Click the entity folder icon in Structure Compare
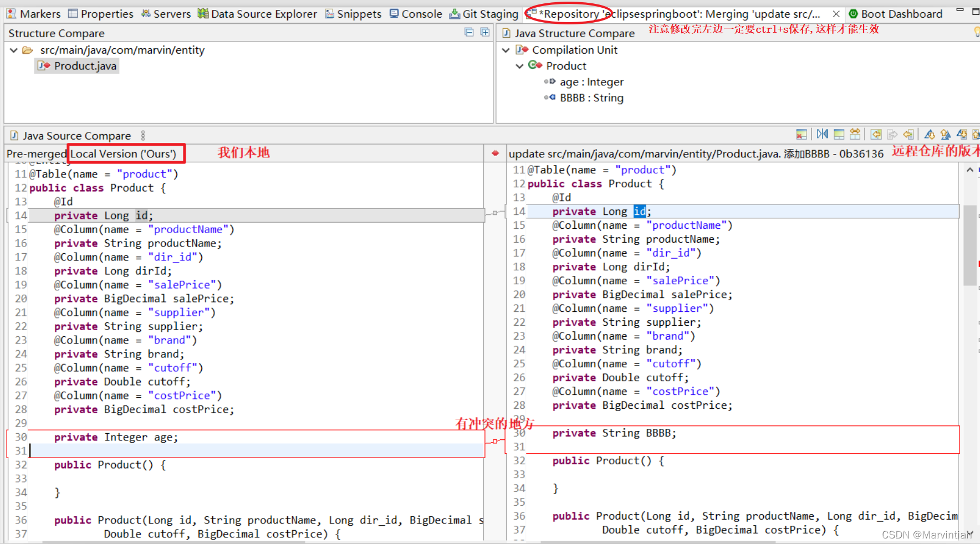The height and width of the screenshot is (544, 980). pos(28,50)
